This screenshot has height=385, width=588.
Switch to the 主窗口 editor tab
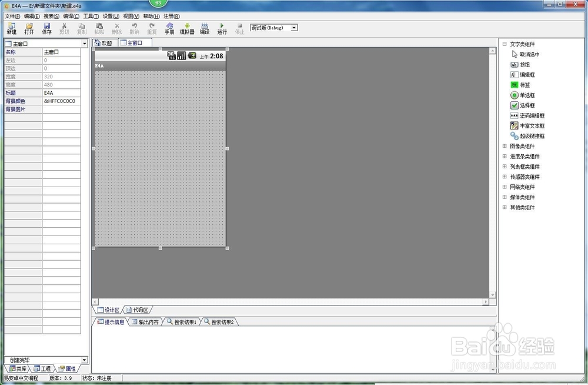click(135, 43)
